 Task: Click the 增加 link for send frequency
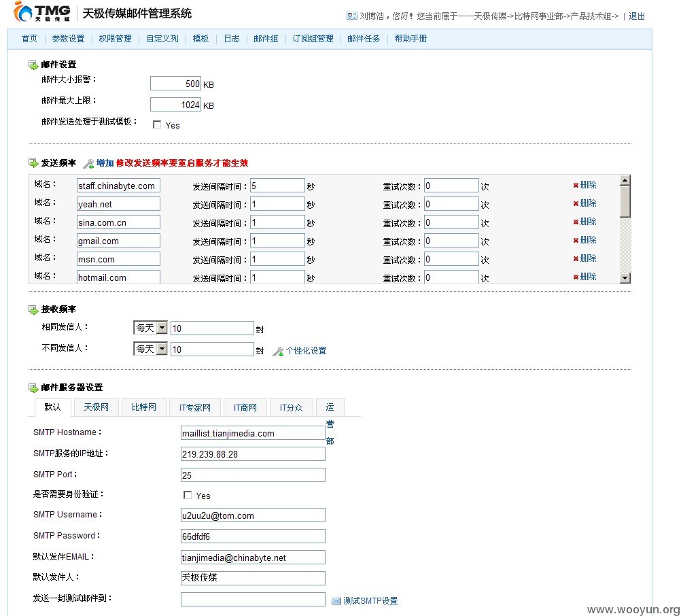(x=105, y=163)
